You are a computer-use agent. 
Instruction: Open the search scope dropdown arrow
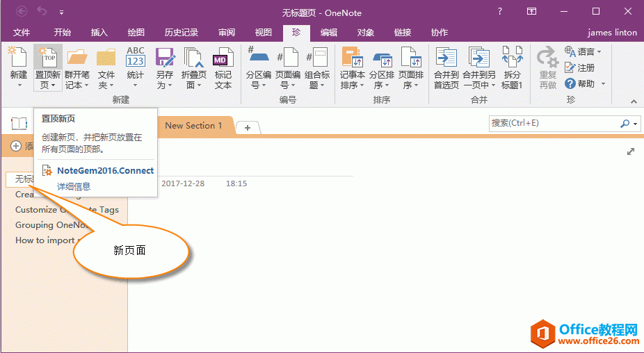pos(636,124)
